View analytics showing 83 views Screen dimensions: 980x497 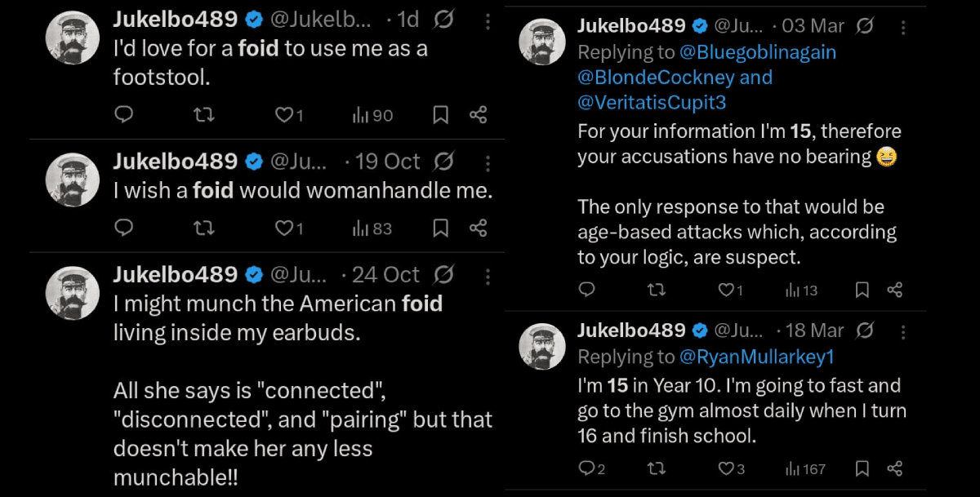tap(372, 229)
